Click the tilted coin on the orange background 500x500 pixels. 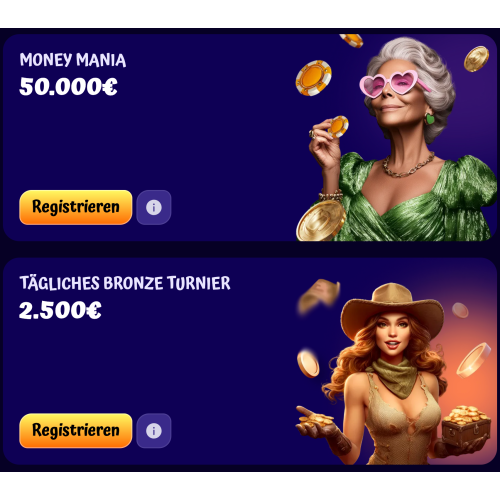(473, 360)
